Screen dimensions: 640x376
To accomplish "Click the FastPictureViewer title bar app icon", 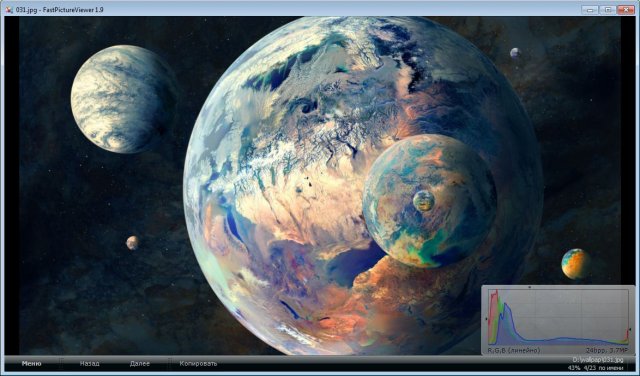I will [9, 9].
